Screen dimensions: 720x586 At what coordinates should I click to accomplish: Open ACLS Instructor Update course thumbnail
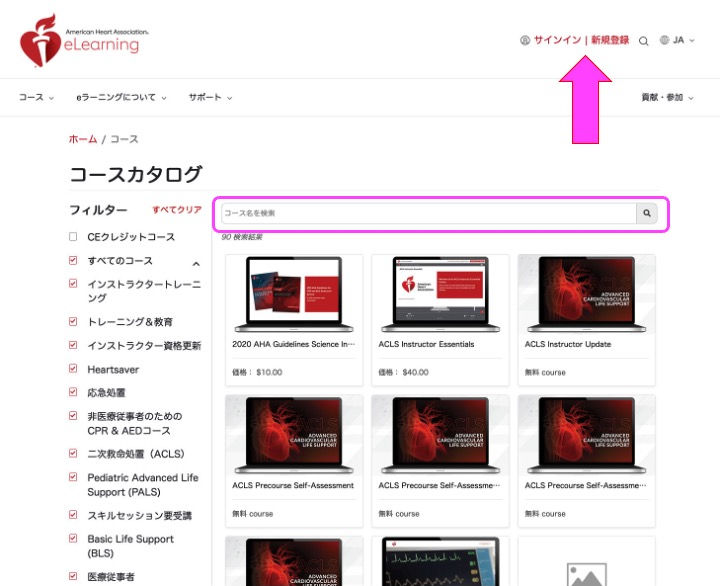click(x=586, y=294)
